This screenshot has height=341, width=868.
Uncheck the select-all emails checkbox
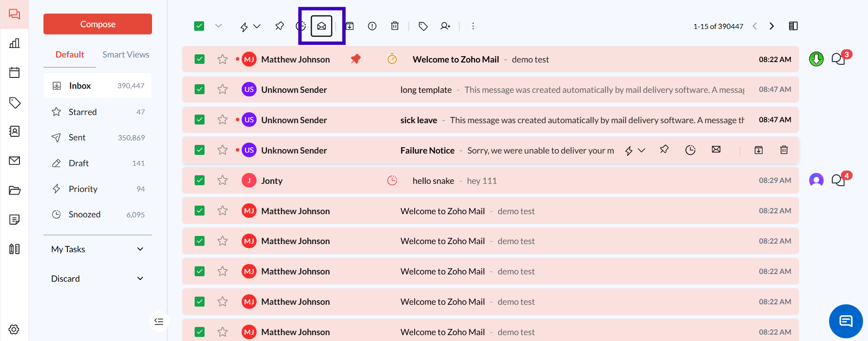tap(199, 26)
